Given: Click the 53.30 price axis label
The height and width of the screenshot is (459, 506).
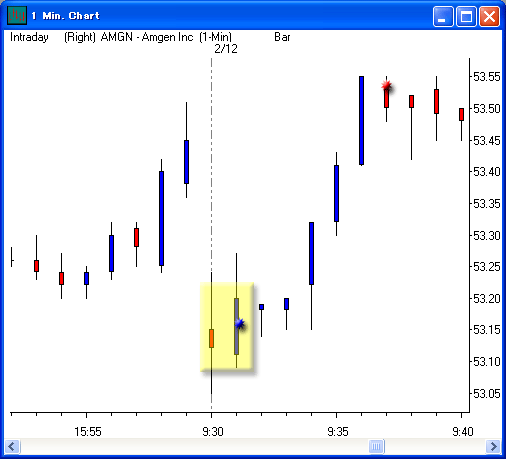Looking at the screenshot, I should pyautogui.click(x=487, y=236).
